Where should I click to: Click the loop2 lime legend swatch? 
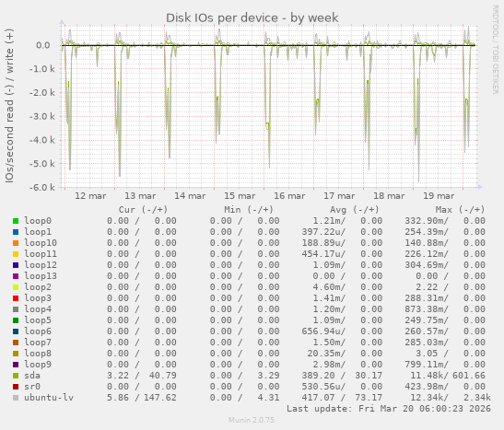[x=16, y=287]
